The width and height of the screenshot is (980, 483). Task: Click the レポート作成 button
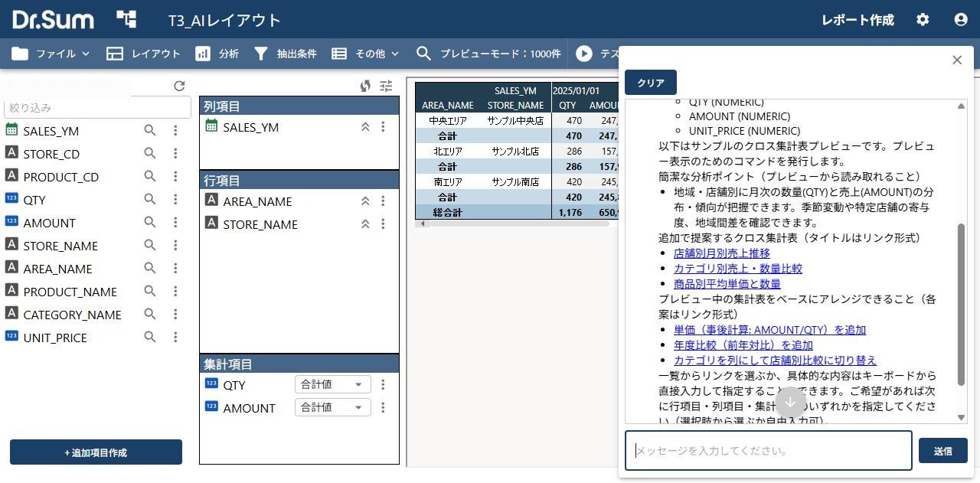coord(857,20)
